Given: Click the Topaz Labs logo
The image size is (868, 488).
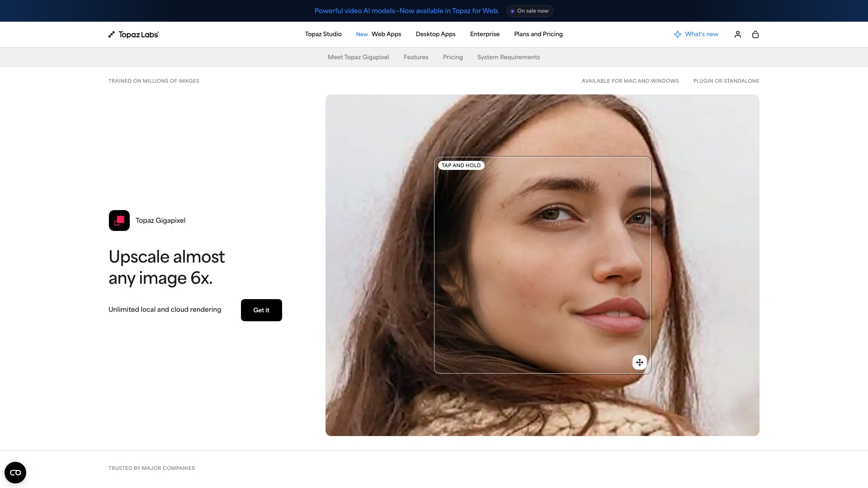Looking at the screenshot, I should click(x=134, y=34).
